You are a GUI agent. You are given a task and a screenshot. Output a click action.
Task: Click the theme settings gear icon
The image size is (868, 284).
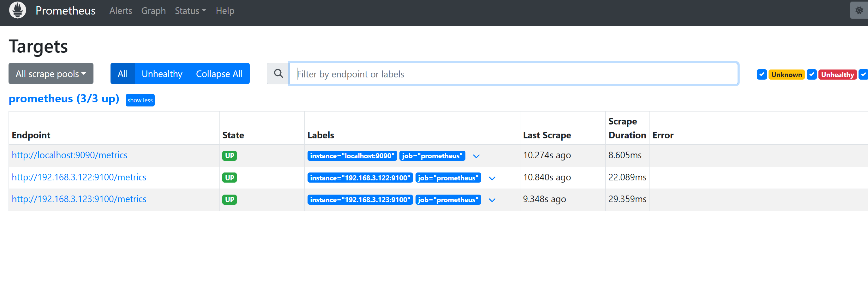pos(859,10)
